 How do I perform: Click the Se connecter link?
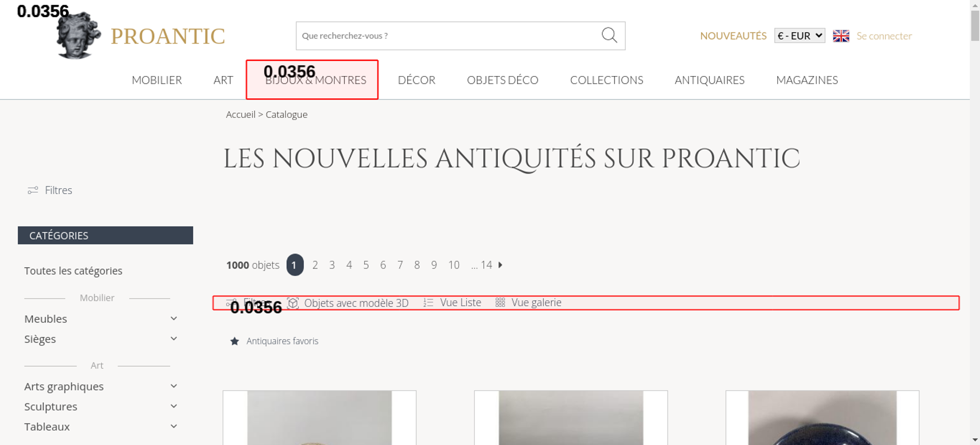pos(884,36)
